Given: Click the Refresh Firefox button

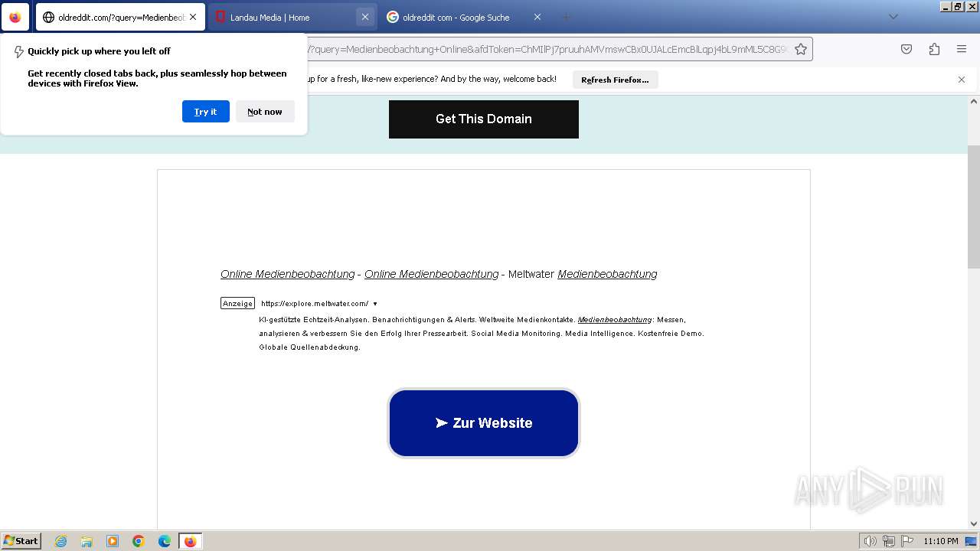Looking at the screenshot, I should pyautogui.click(x=615, y=80).
